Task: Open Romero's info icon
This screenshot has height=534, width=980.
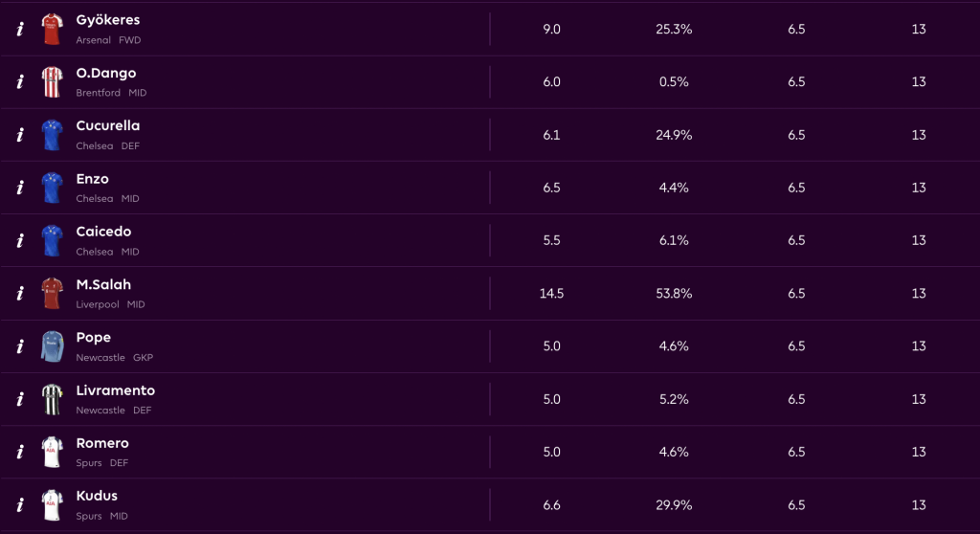Action: coord(20,452)
